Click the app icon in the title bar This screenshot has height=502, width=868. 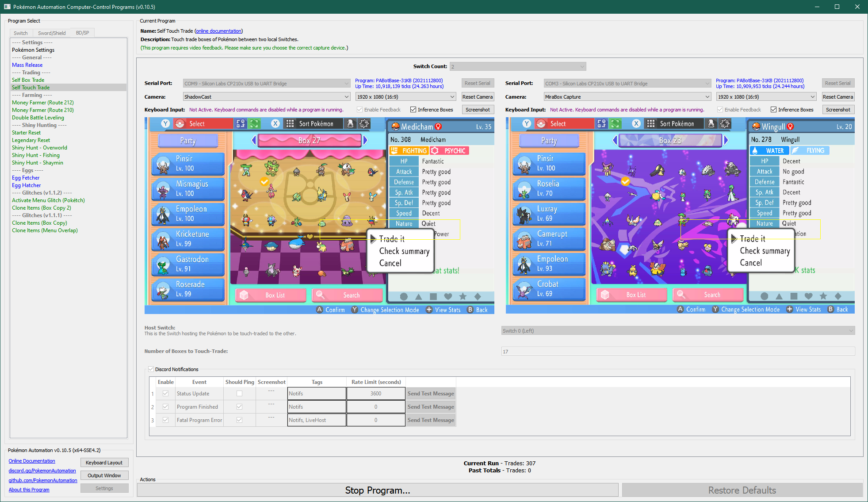[x=7, y=7]
